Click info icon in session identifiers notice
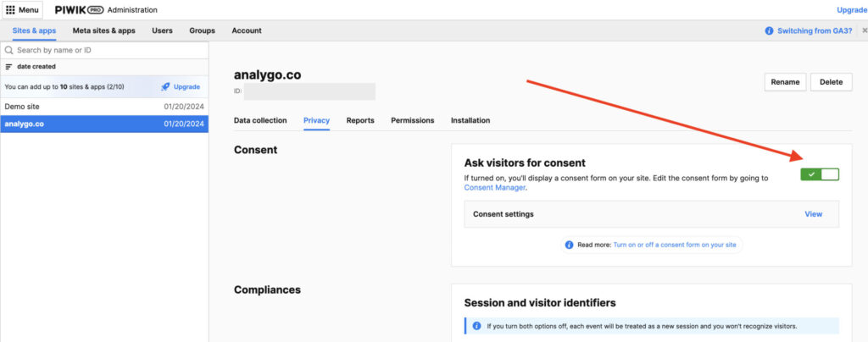868x342 pixels. [x=476, y=326]
